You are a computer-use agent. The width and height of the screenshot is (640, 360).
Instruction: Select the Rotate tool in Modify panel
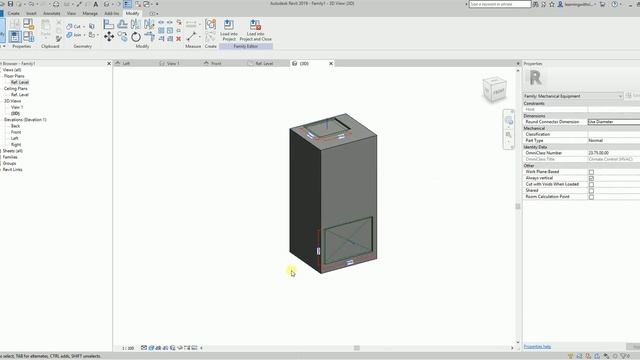136,37
